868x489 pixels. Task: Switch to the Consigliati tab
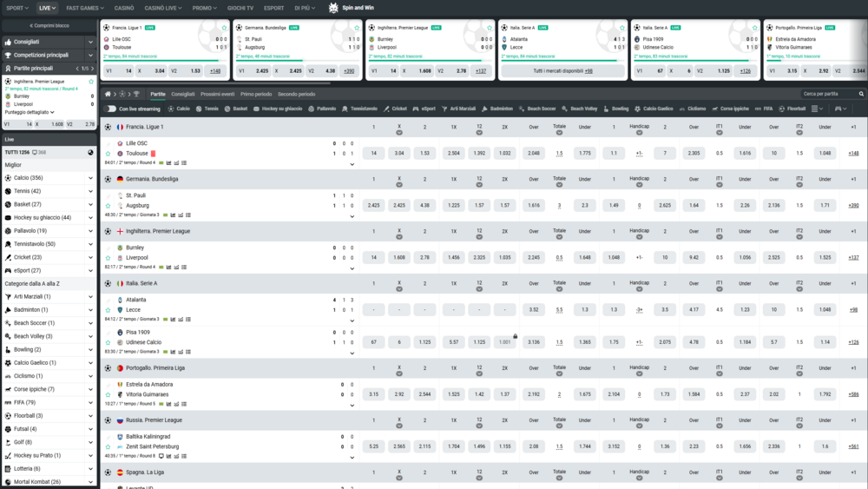tap(182, 94)
